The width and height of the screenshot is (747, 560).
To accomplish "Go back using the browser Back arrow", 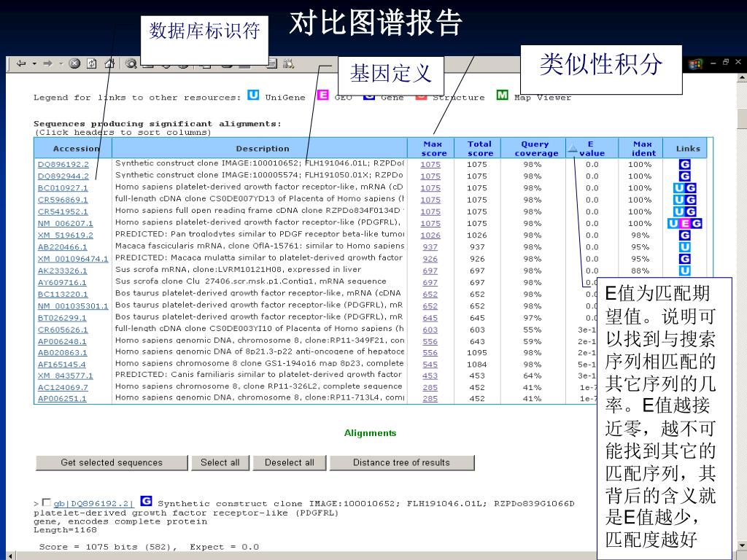I will (x=21, y=63).
